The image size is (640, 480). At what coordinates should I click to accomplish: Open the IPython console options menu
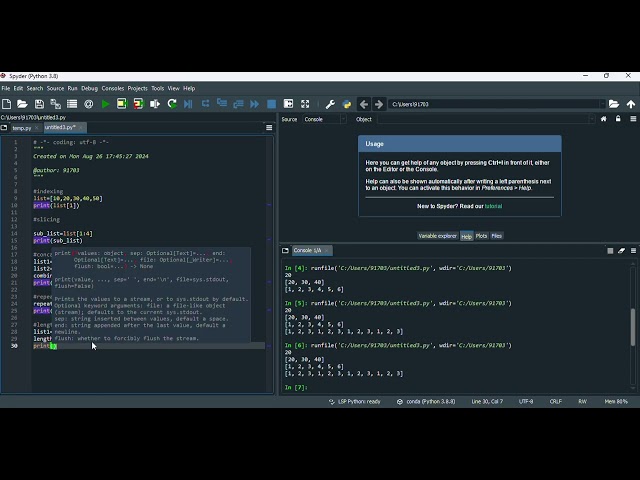click(633, 251)
